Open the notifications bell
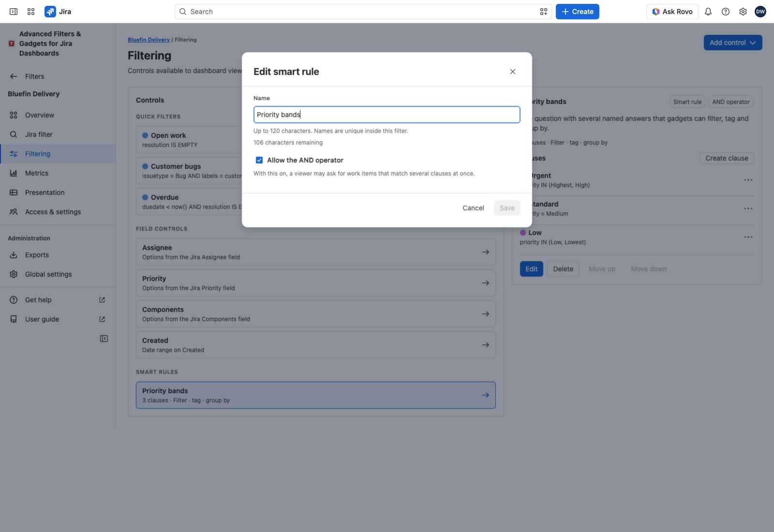The height and width of the screenshot is (532, 774). [x=708, y=12]
